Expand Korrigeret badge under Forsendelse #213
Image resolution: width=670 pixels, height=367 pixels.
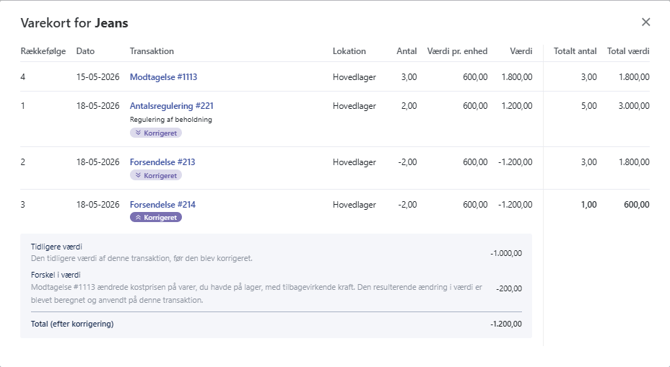[x=156, y=175]
